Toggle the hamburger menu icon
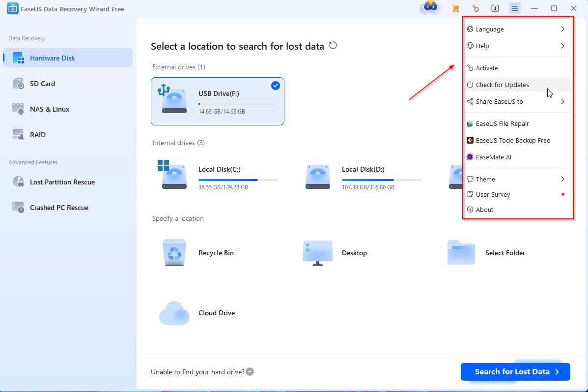This screenshot has width=588, height=392. coord(515,8)
